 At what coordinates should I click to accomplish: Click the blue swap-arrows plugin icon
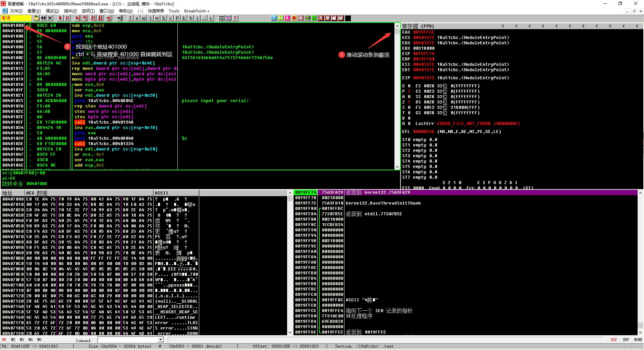coord(274,18)
